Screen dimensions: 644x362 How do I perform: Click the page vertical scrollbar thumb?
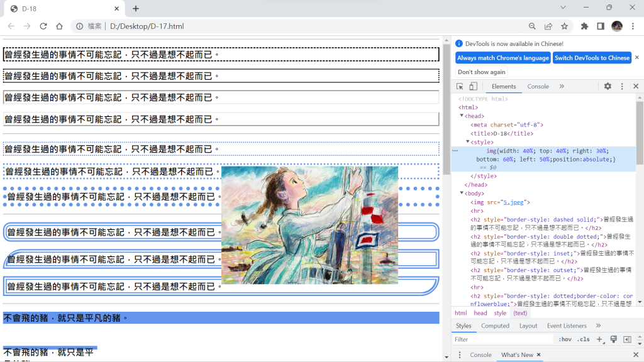[447, 110]
